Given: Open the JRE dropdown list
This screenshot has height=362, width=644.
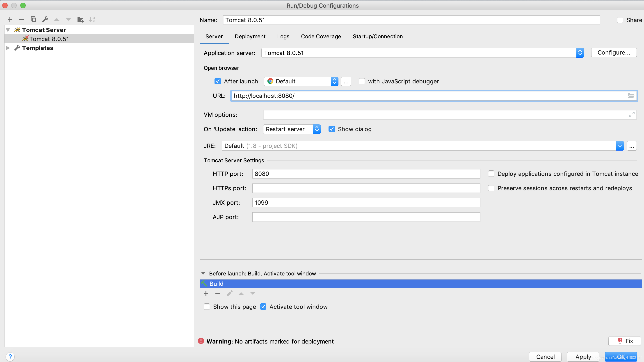Looking at the screenshot, I should tap(620, 146).
